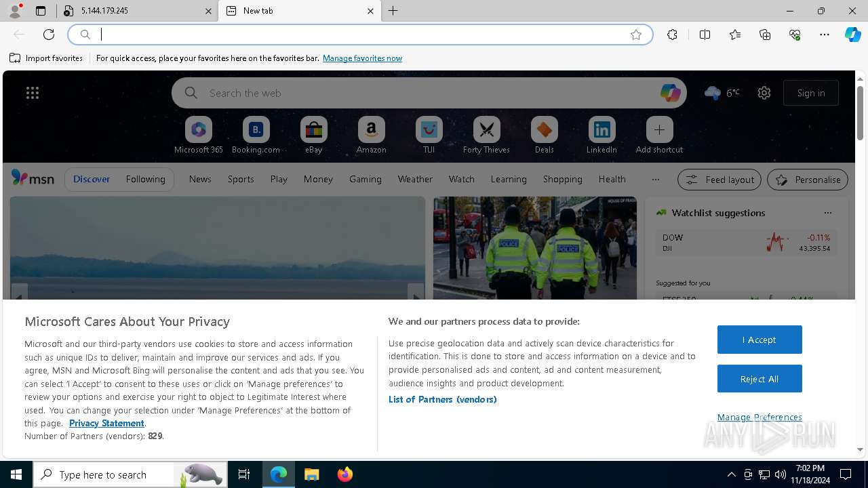The width and height of the screenshot is (868, 488).
Task: Open File Explorer from taskbar
Action: (x=311, y=474)
